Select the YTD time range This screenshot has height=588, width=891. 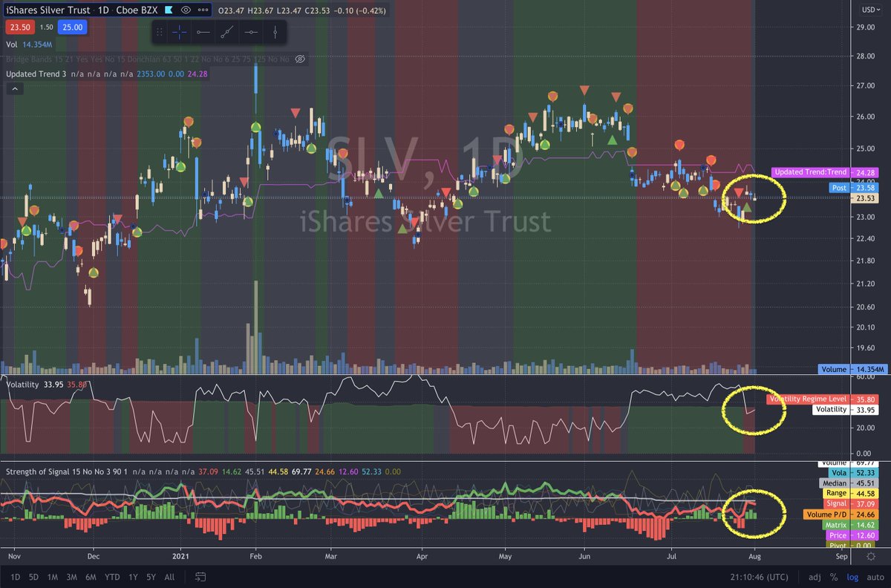pos(113,576)
